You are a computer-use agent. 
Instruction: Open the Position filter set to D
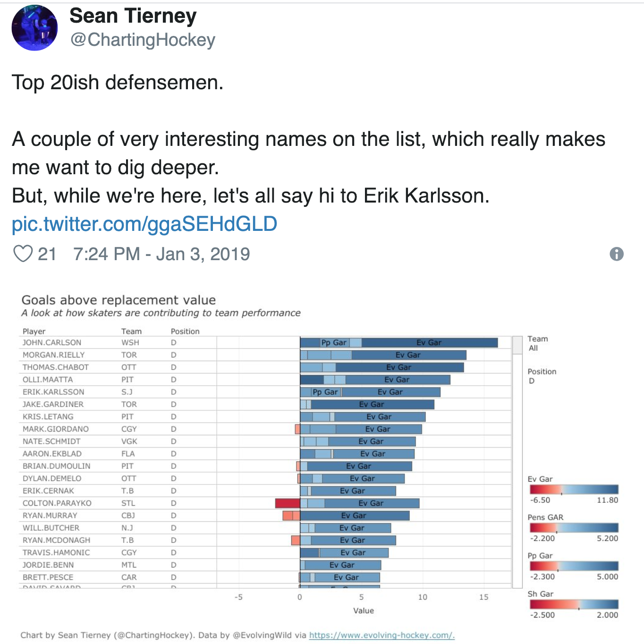pyautogui.click(x=532, y=381)
